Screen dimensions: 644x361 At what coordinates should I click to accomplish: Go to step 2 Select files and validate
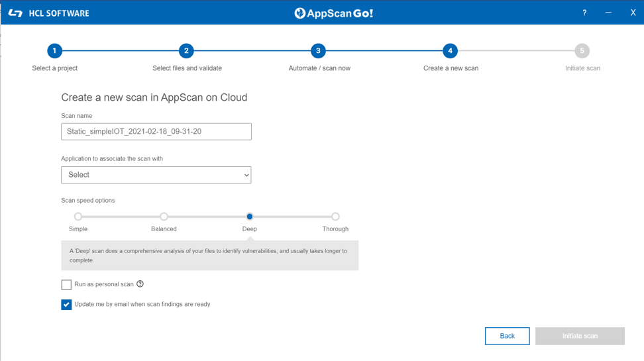(186, 51)
